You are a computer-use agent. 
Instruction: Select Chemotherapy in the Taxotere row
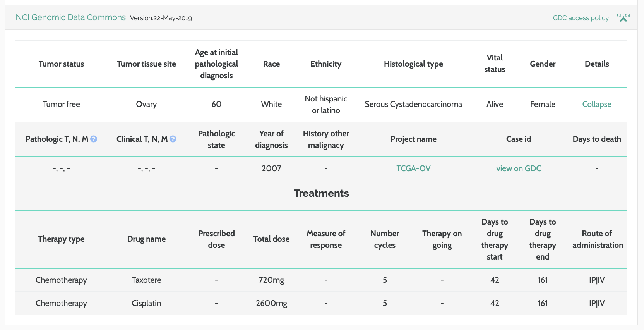61,280
